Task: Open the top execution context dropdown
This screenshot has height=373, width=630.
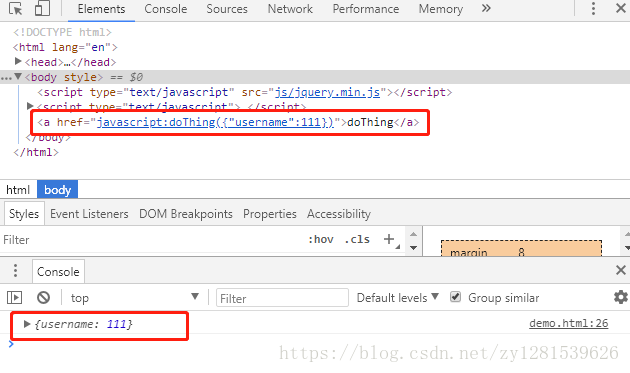Action: click(x=135, y=297)
